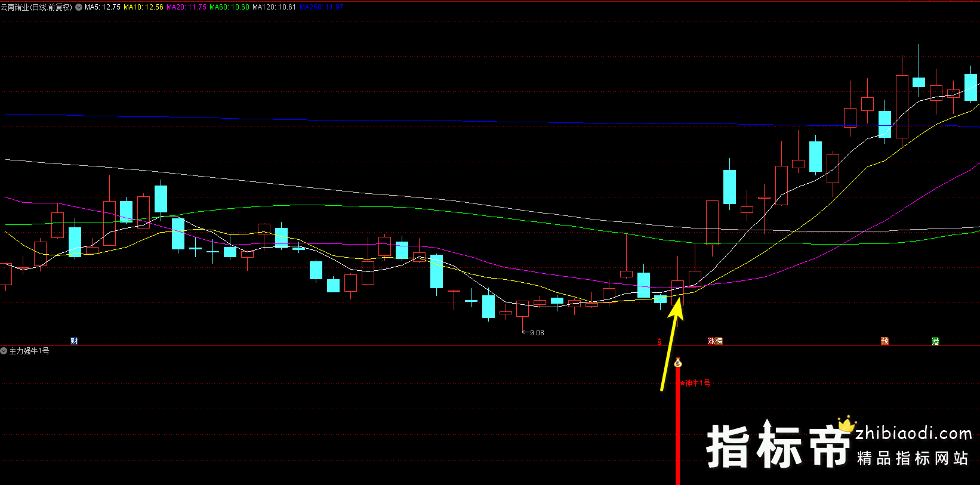Select the 云南锗业(日线 前复权) chart title

(x=36, y=7)
